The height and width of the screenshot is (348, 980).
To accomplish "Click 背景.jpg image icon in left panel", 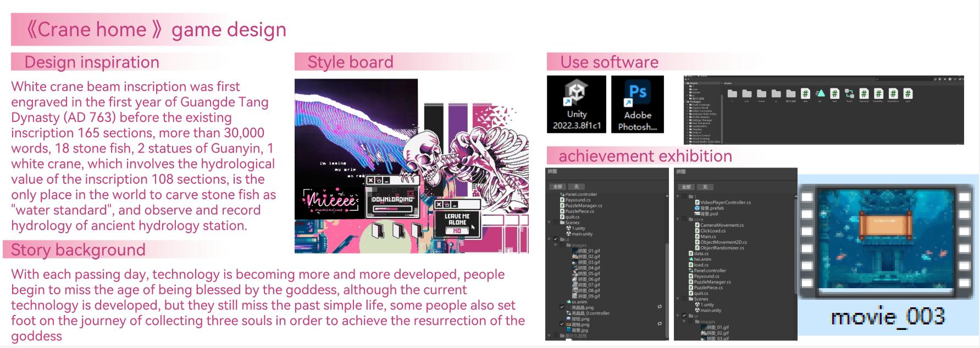I will (569, 330).
